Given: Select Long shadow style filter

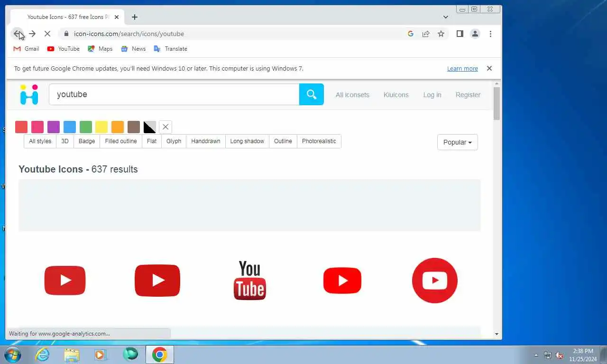Looking at the screenshot, I should (x=247, y=141).
